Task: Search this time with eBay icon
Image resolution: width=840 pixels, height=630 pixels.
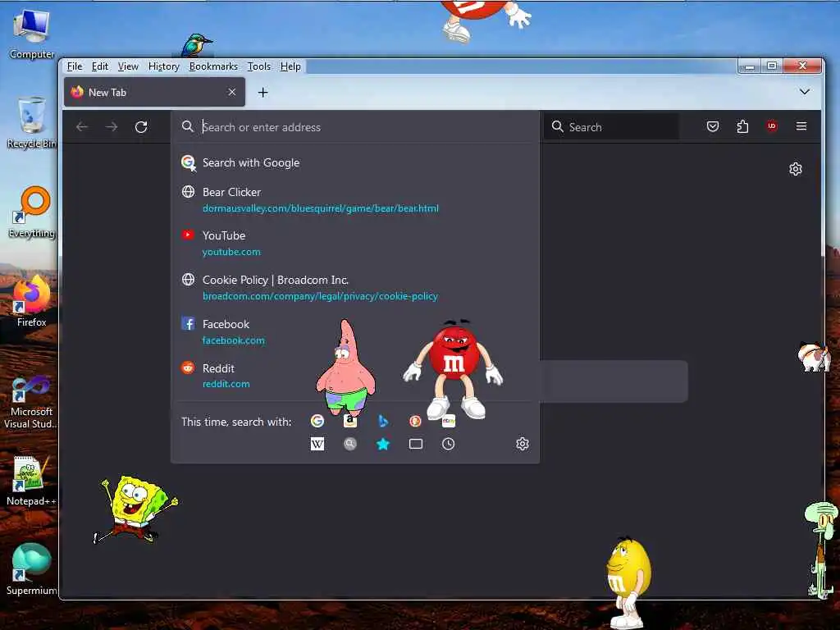Action: point(449,421)
